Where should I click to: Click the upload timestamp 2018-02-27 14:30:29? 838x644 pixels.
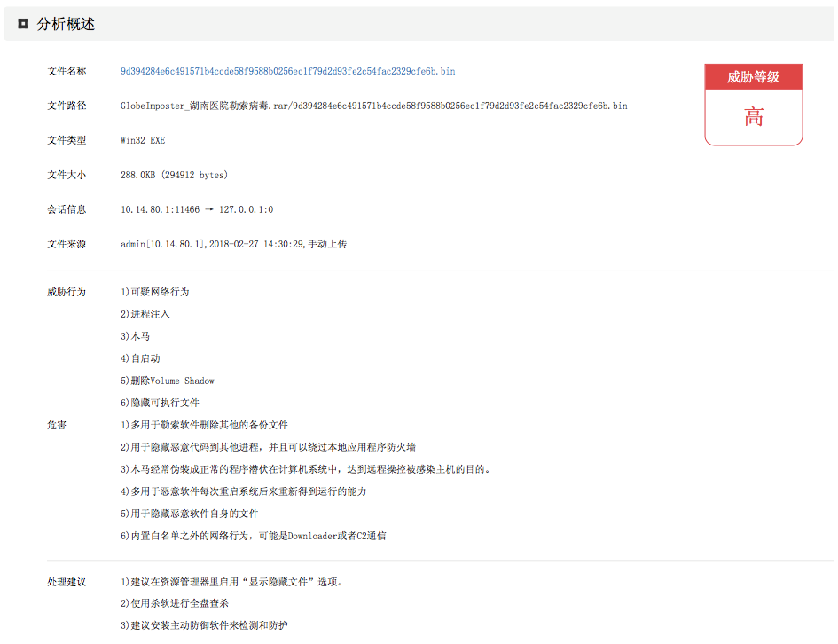click(x=257, y=243)
